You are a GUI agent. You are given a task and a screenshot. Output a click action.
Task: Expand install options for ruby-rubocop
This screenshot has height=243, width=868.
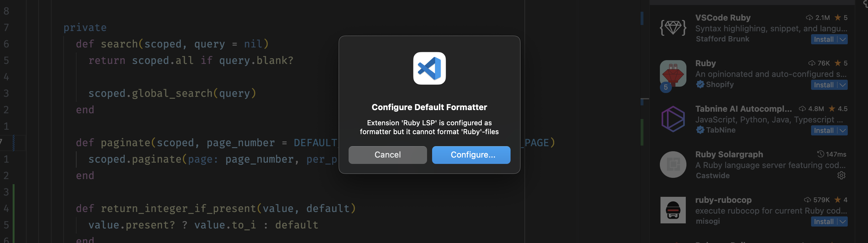(843, 222)
